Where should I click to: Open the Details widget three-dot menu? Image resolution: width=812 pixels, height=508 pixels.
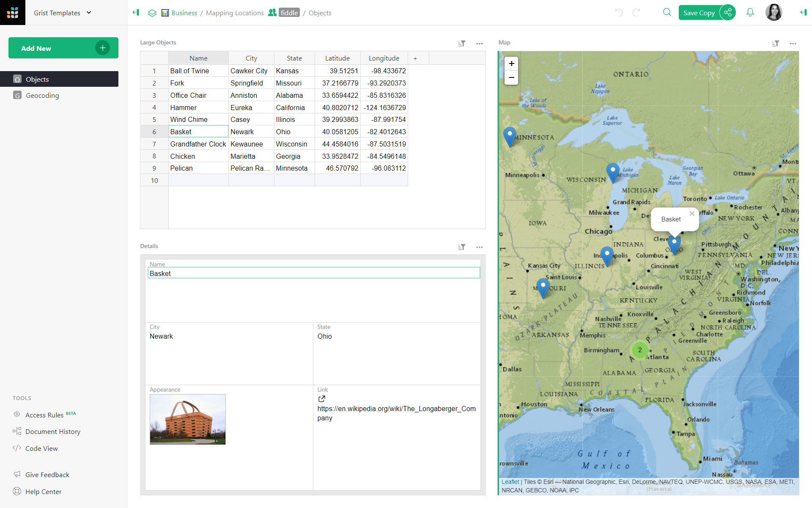(x=479, y=247)
